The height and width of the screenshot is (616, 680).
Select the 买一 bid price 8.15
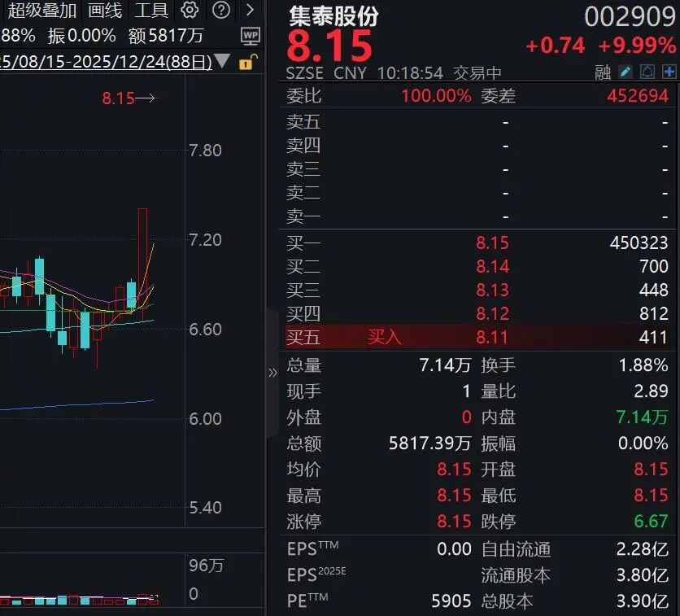[x=492, y=242]
